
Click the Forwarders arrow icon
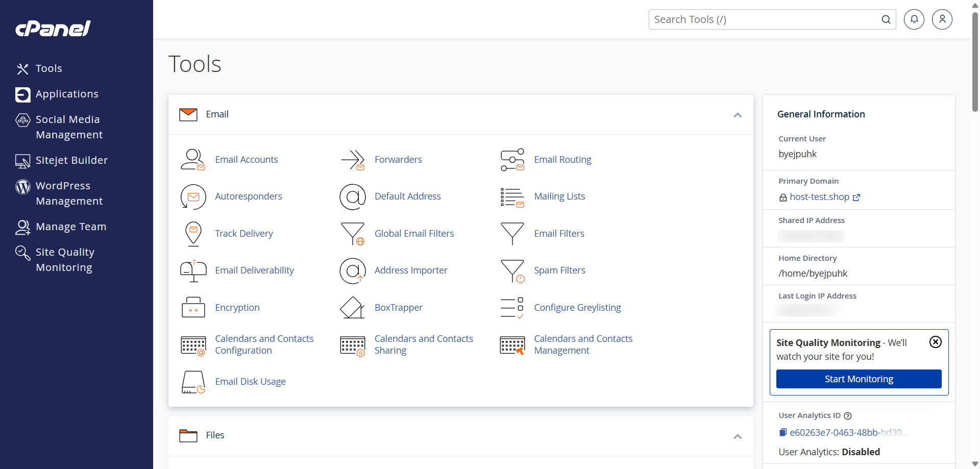[353, 160]
